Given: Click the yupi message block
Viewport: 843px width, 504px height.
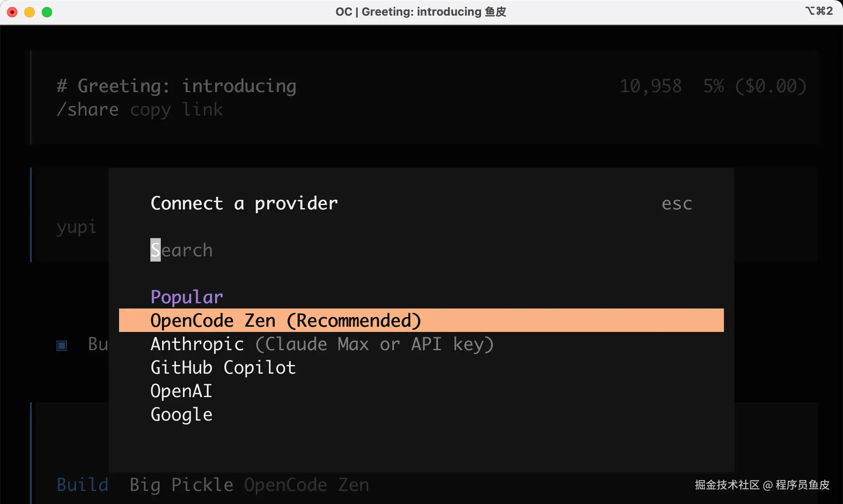Looking at the screenshot, I should click(x=76, y=227).
